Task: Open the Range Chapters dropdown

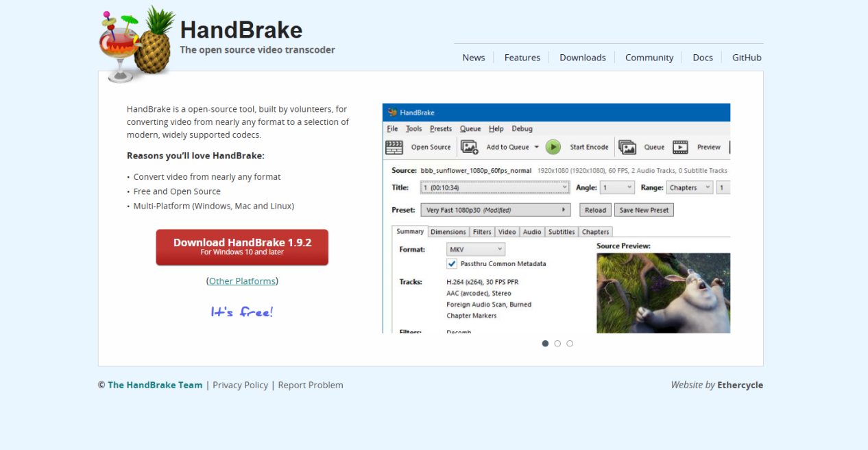Action: point(690,187)
